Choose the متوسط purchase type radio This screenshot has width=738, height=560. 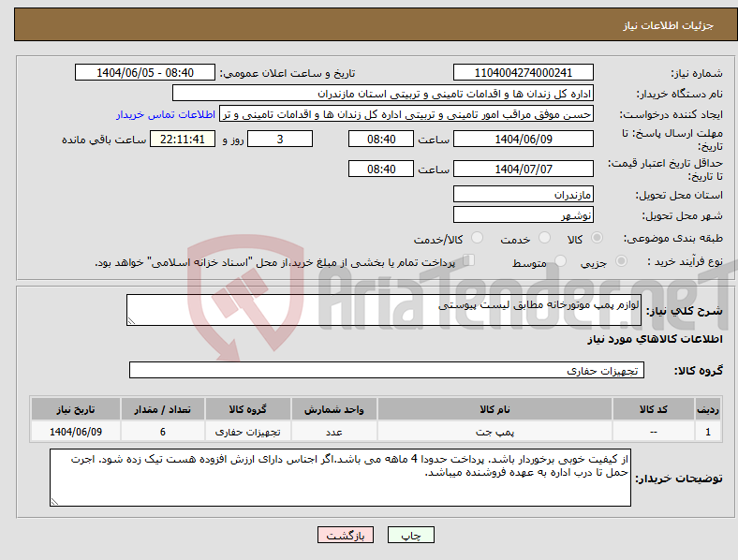pos(560,261)
